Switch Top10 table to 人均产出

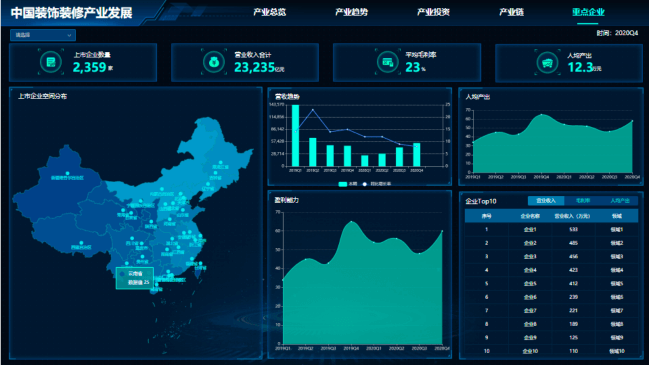[620, 201]
